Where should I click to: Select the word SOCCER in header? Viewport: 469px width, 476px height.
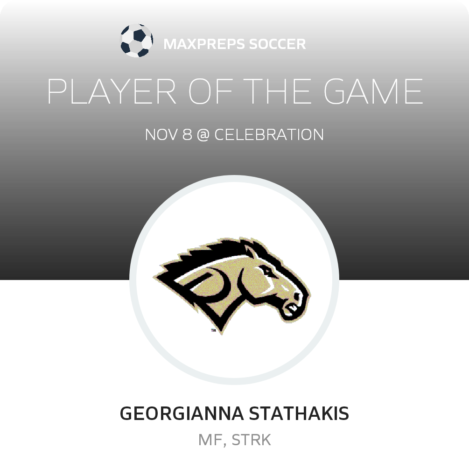coord(277,44)
